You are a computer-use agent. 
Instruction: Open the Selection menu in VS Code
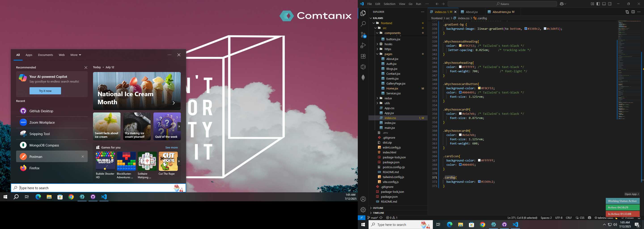pyautogui.click(x=390, y=4)
